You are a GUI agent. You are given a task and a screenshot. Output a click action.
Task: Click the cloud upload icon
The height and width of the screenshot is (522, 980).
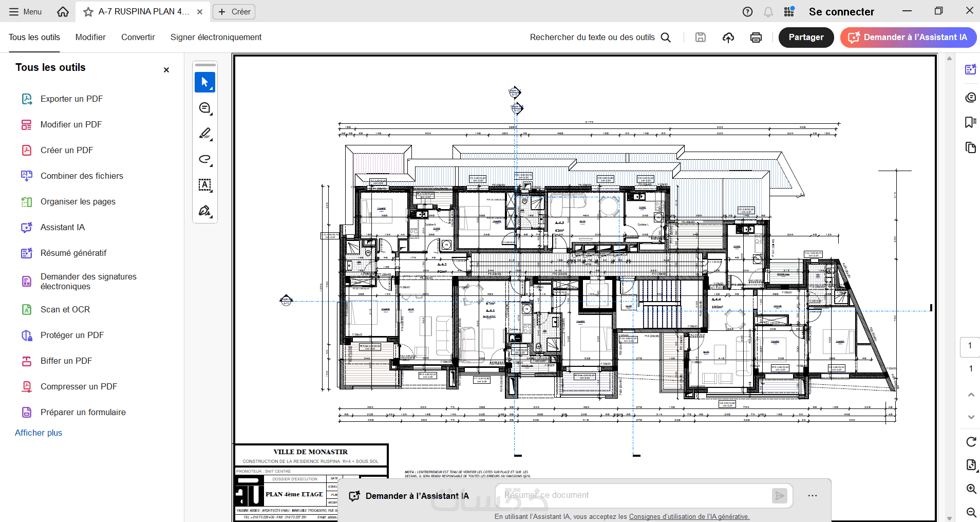pyautogui.click(x=728, y=37)
